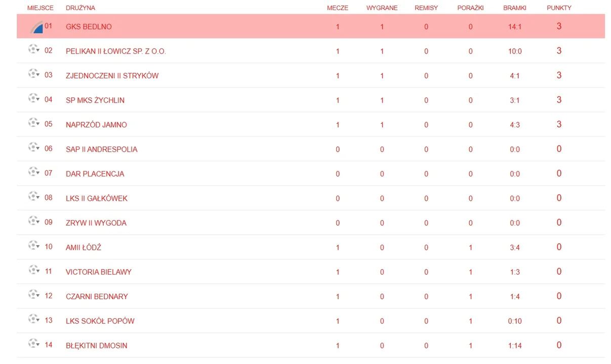Click the ball icon next to AMII Łódź
Image resolution: width=611 pixels, height=364 pixels.
(x=33, y=246)
